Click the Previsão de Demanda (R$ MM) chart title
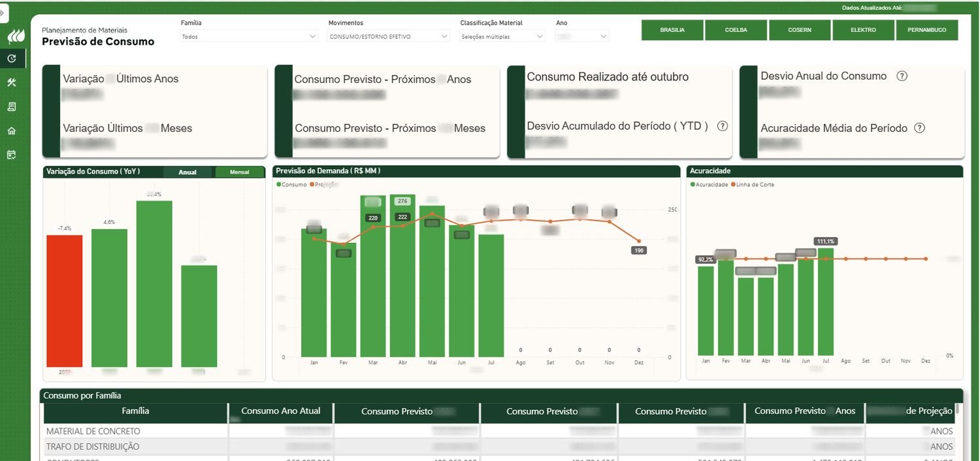 tap(328, 171)
